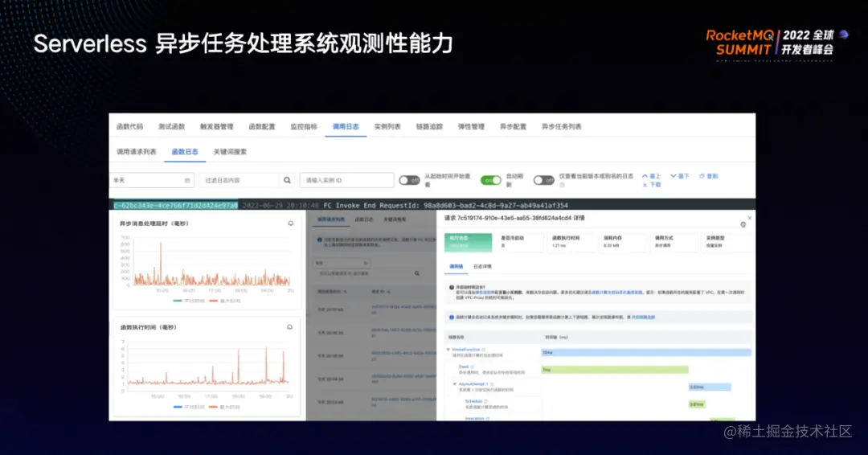Click the feedback icon below close button
Screen dimensions: 868x455
(x=743, y=225)
